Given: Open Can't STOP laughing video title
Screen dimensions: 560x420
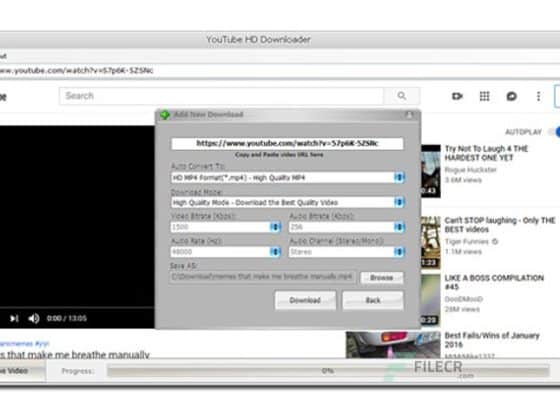Looking at the screenshot, I should [500, 225].
